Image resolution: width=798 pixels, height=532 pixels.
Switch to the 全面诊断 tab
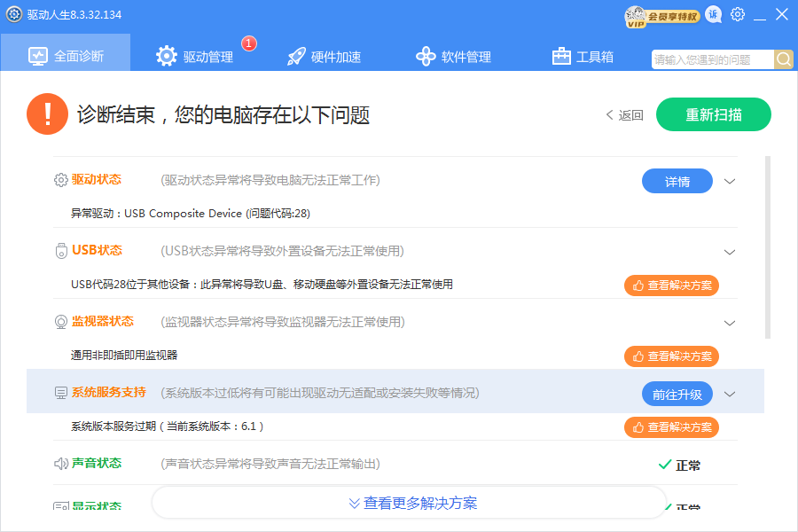[x=66, y=53]
